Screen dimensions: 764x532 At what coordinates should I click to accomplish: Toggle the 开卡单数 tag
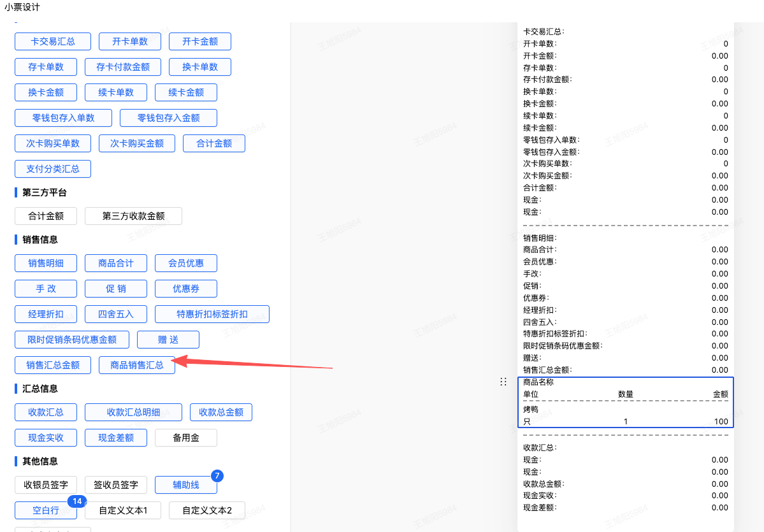(x=129, y=41)
